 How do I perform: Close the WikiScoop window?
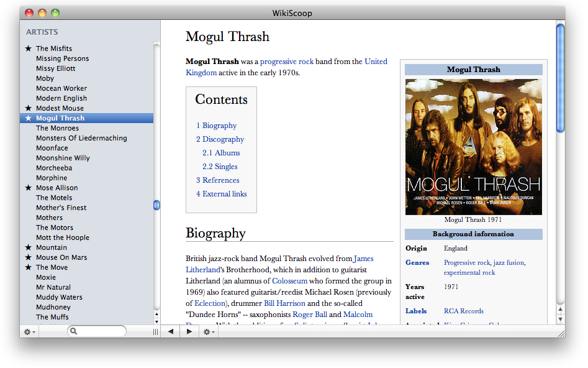[29, 13]
